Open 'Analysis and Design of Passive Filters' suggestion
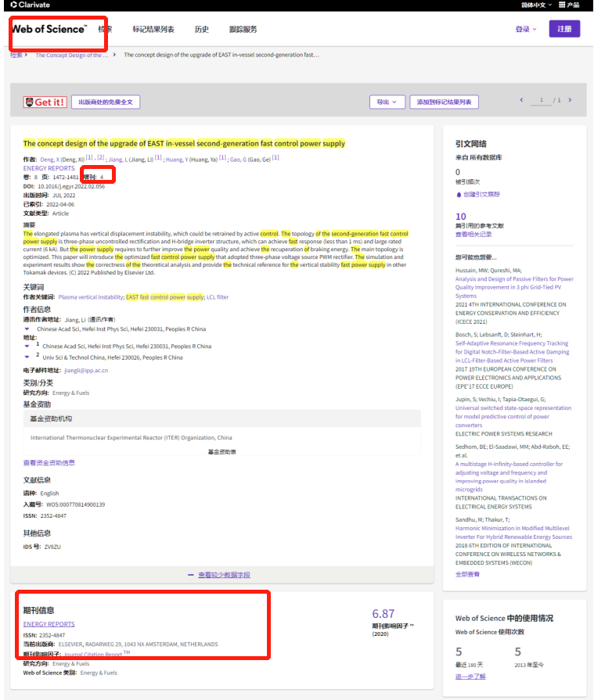The width and height of the screenshot is (605, 700). (514, 288)
